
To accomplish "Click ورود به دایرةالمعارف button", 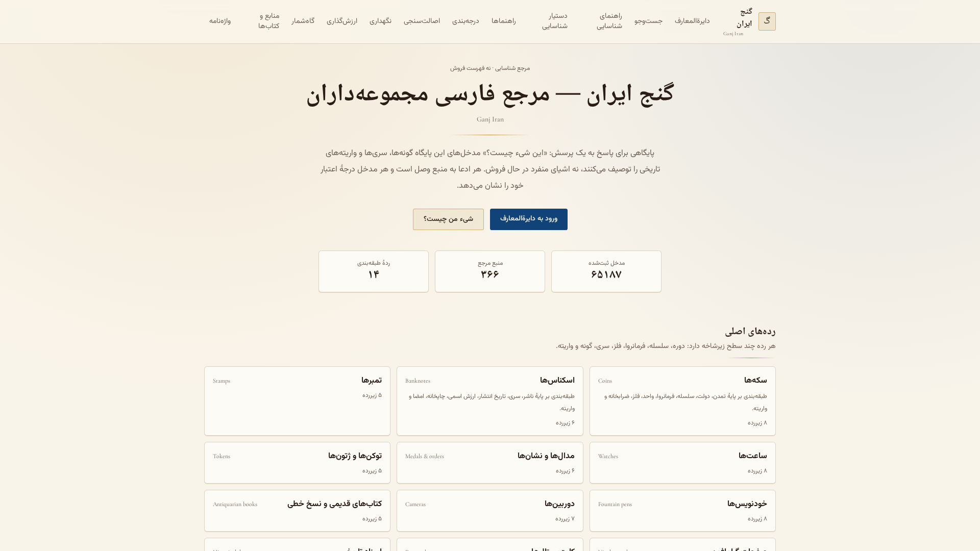I will (529, 219).
